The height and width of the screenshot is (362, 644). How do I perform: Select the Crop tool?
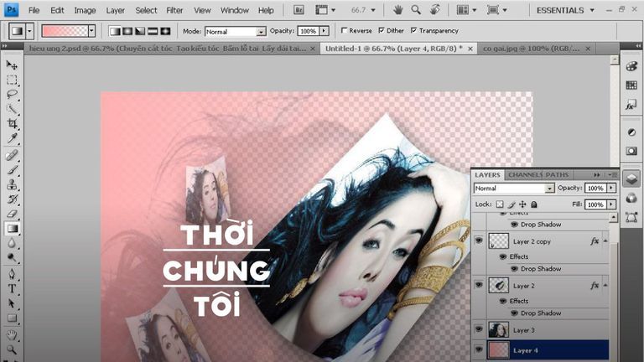pyautogui.click(x=12, y=123)
